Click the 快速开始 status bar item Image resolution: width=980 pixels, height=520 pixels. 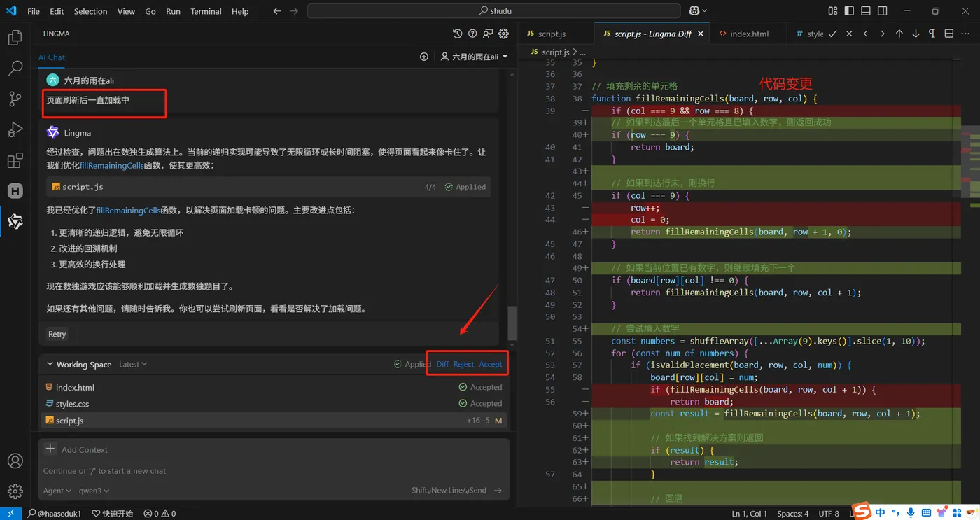112,513
